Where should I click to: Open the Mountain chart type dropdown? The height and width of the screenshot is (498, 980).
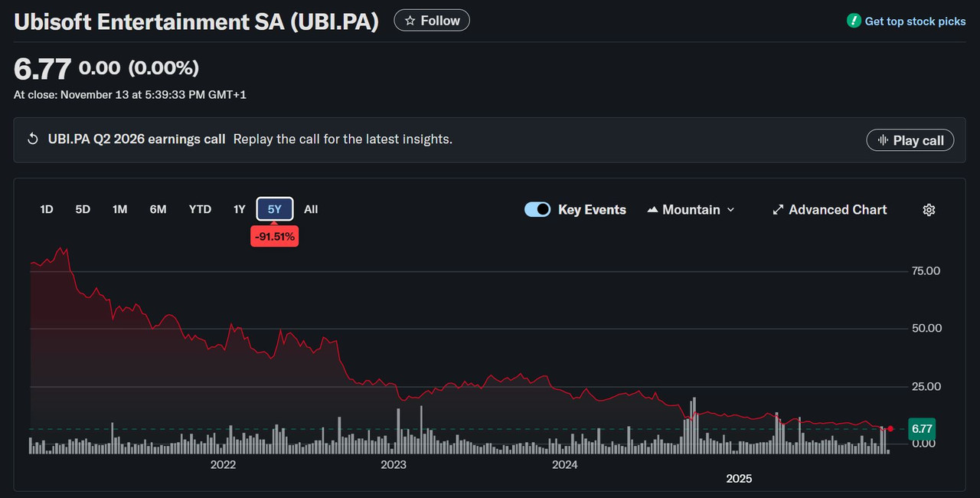point(691,210)
